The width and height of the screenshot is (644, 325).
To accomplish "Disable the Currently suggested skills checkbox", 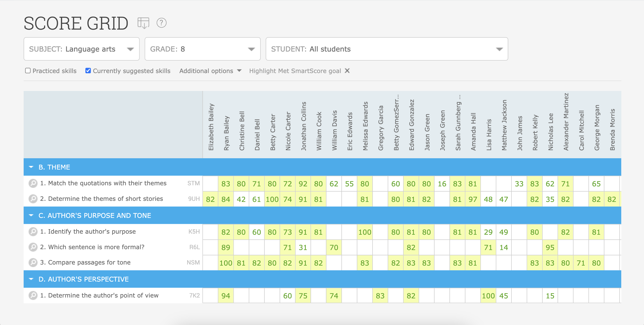I will pos(88,71).
